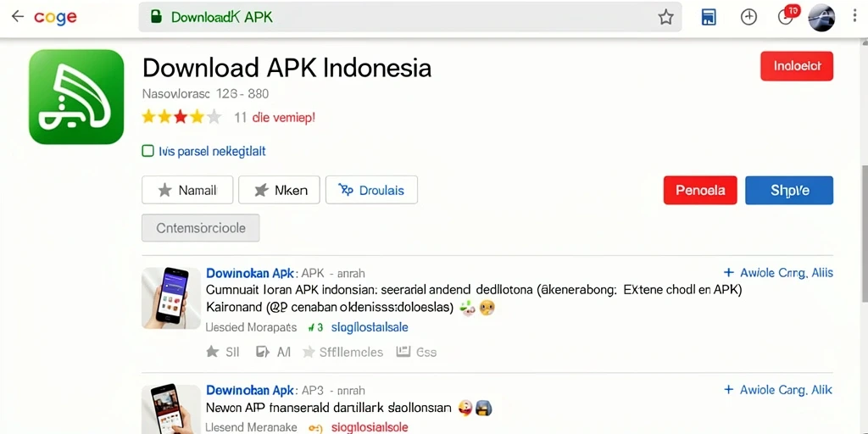Click the red Penoela button
Viewport: 868px width, 434px height.
click(x=700, y=191)
